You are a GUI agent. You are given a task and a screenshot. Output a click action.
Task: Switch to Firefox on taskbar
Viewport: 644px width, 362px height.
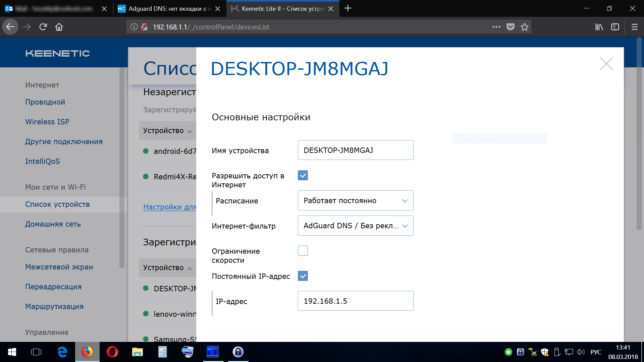pos(87,352)
